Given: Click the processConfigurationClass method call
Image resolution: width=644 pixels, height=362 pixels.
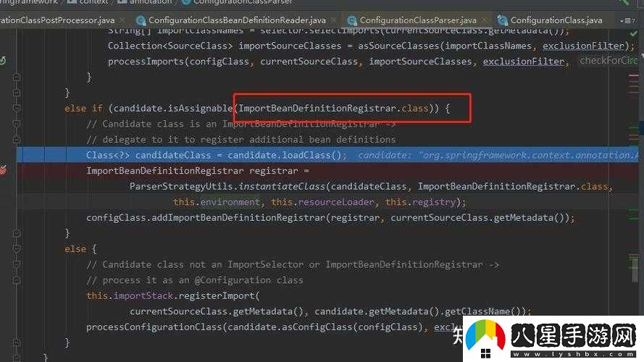Looking at the screenshot, I should coord(154,327).
